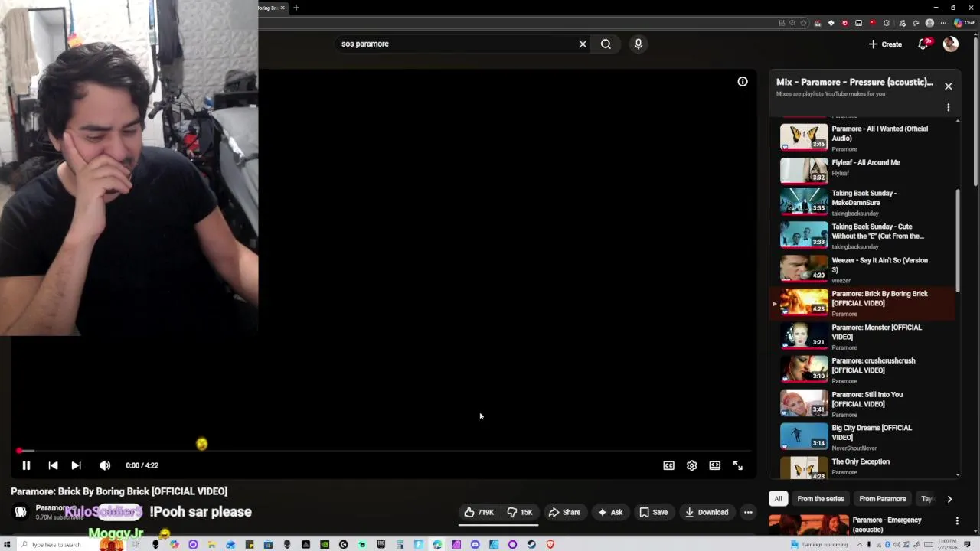Ask about this video
Viewport: 980px width, 551px height.
click(x=609, y=513)
